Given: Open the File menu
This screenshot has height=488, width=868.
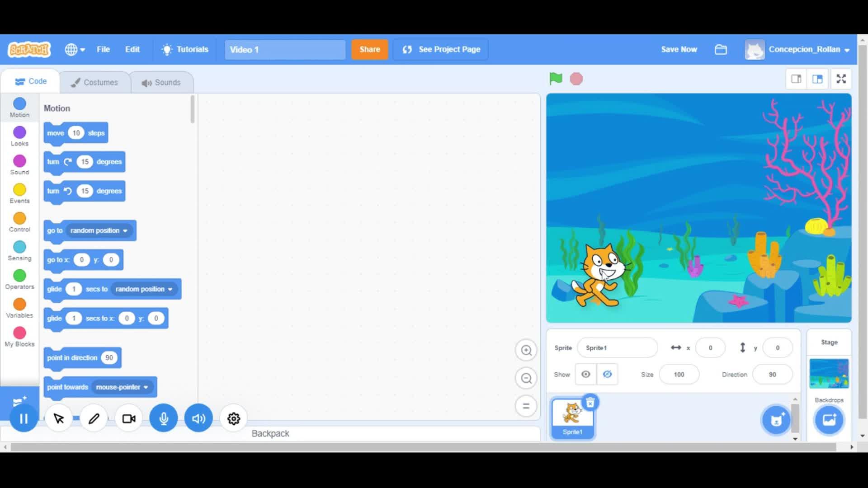Looking at the screenshot, I should (103, 49).
